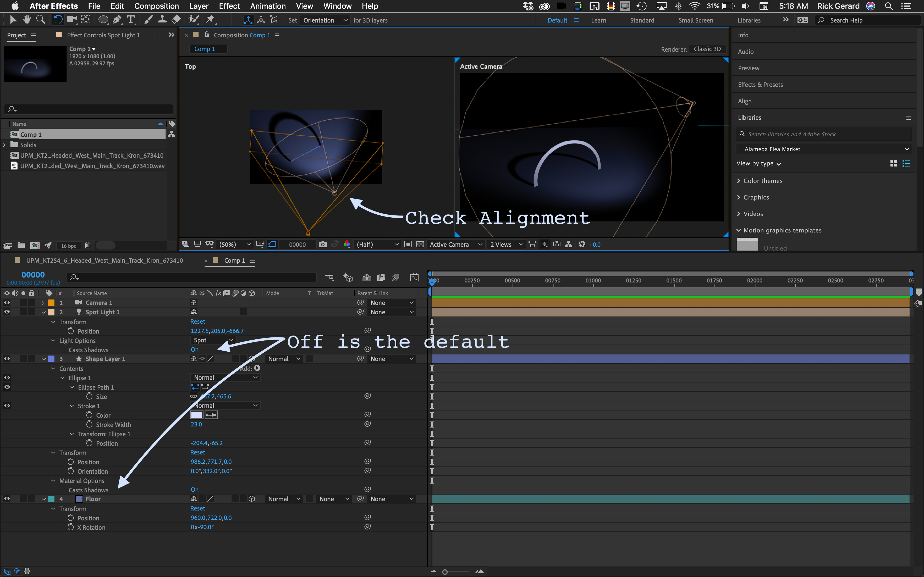Select the Rotation tool
Viewport: 924px width, 577px height.
[x=58, y=20]
